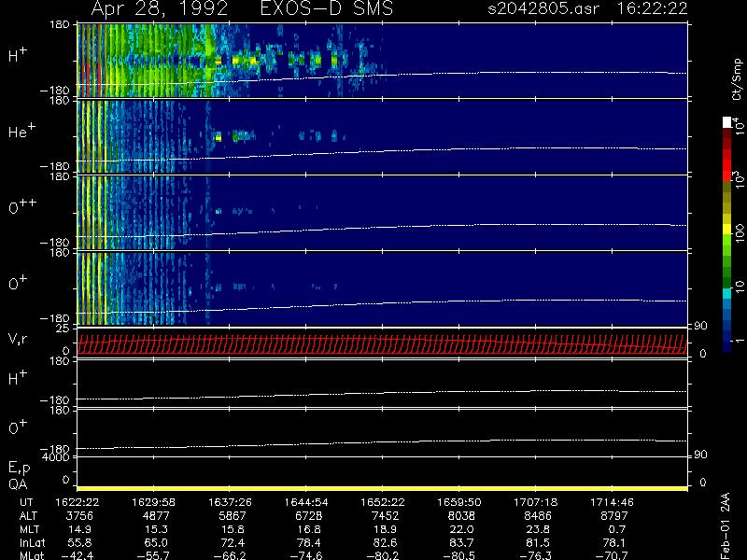
Task: Click the 'UT' row label
Action: (x=27, y=502)
